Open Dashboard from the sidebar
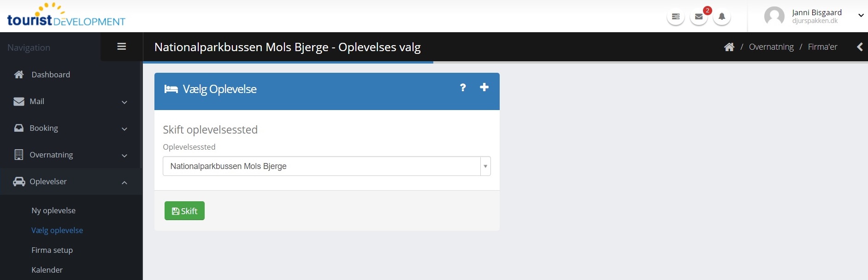This screenshot has height=280, width=868. 51,75
